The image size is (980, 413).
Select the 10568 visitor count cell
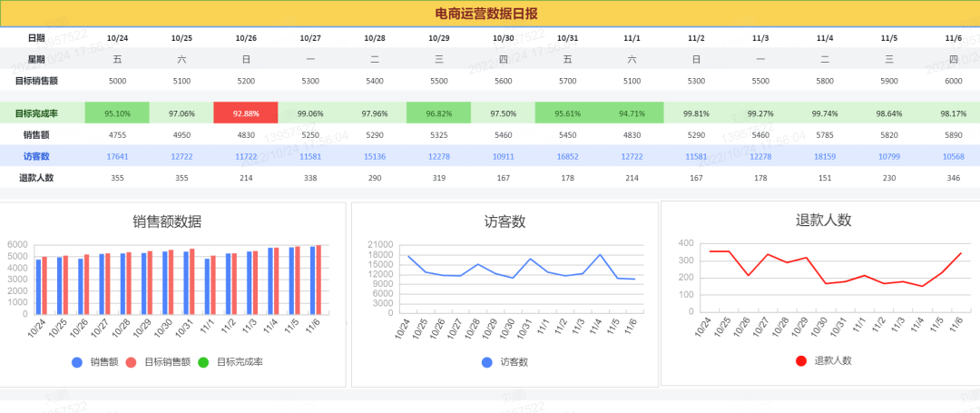[953, 156]
